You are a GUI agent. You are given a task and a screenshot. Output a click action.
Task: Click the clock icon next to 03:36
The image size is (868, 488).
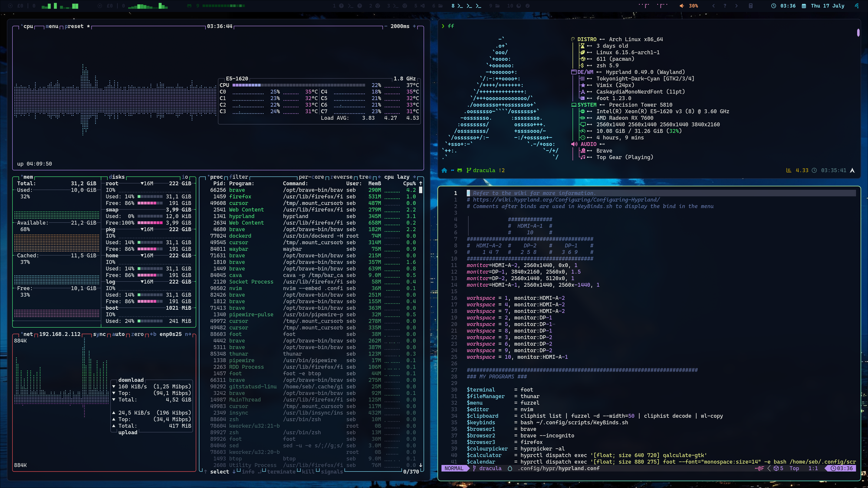pyautogui.click(x=773, y=6)
